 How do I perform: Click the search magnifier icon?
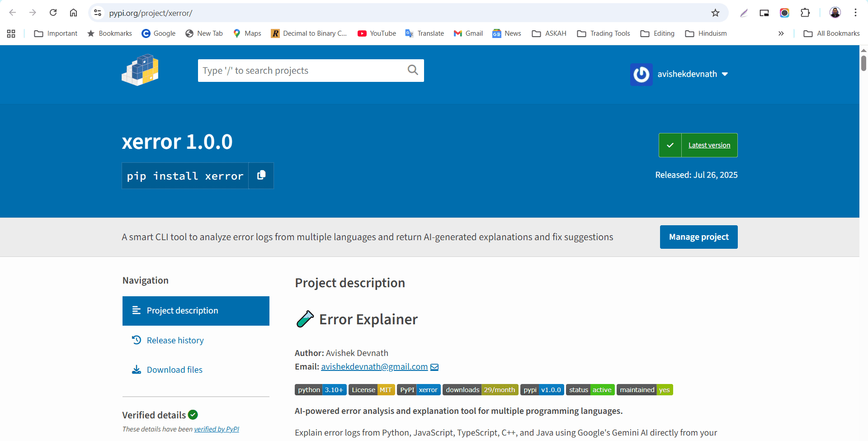(x=412, y=70)
